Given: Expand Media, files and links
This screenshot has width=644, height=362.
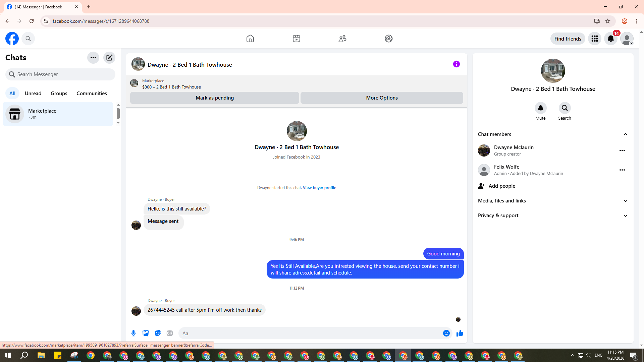Looking at the screenshot, I should (625, 201).
